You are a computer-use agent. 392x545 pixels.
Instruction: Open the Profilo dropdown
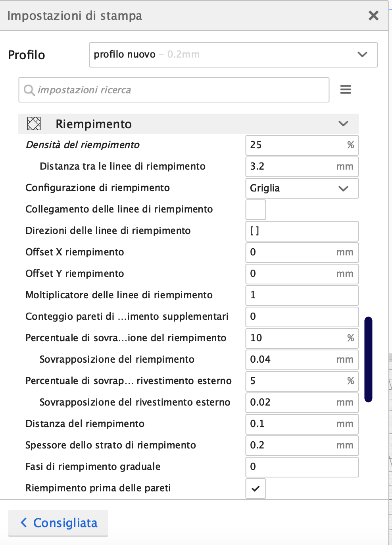[233, 55]
